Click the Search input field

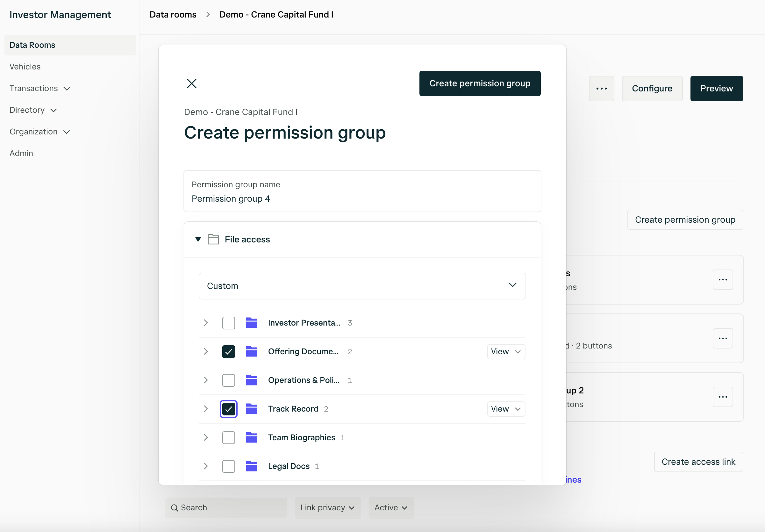point(226,508)
